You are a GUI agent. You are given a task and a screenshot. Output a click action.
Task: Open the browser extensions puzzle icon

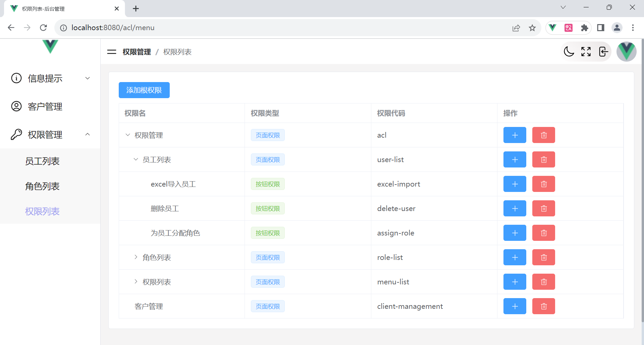click(585, 28)
